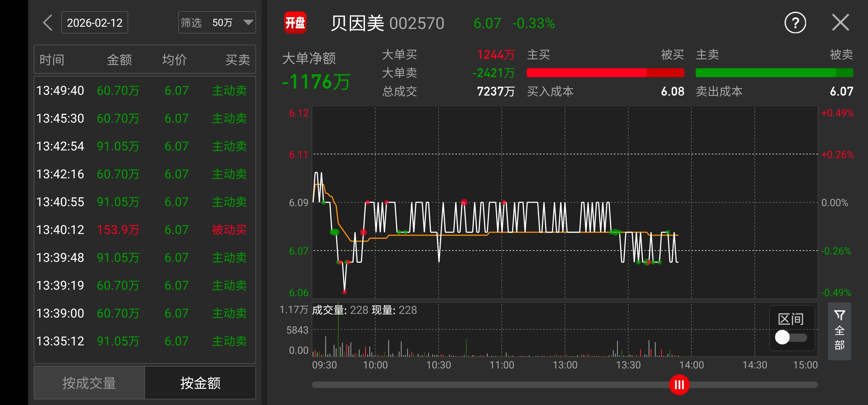Switch to 按金额 tab
868x405 pixels.
point(200,383)
